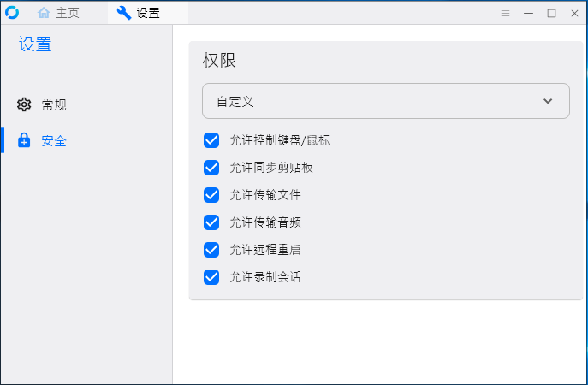588x385 pixels.
Task: Click the gear icon beside 常规
Action: tap(24, 104)
